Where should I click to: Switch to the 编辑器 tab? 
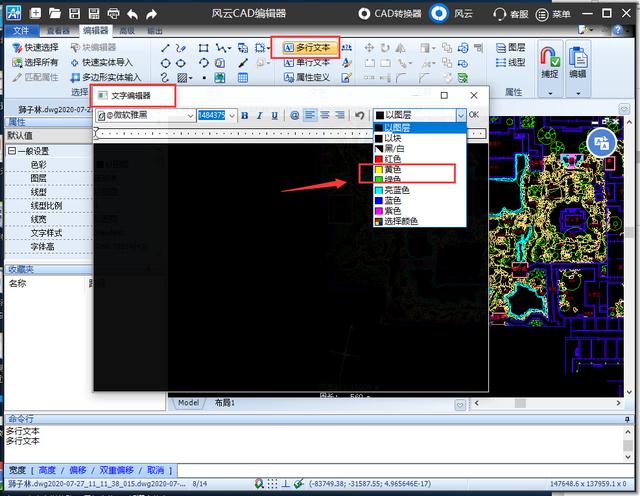pos(96,30)
